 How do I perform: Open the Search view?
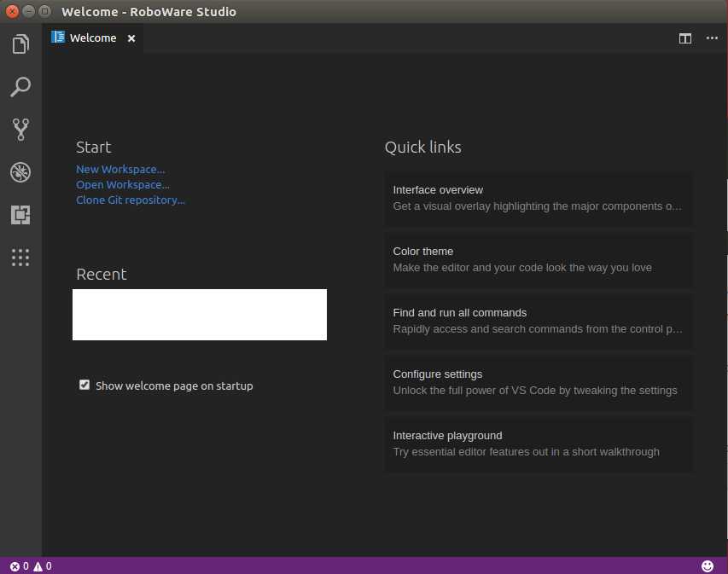click(20, 87)
